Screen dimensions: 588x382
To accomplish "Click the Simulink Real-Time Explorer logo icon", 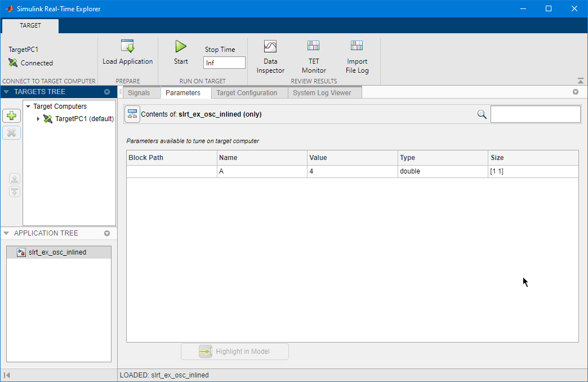I will [10, 8].
